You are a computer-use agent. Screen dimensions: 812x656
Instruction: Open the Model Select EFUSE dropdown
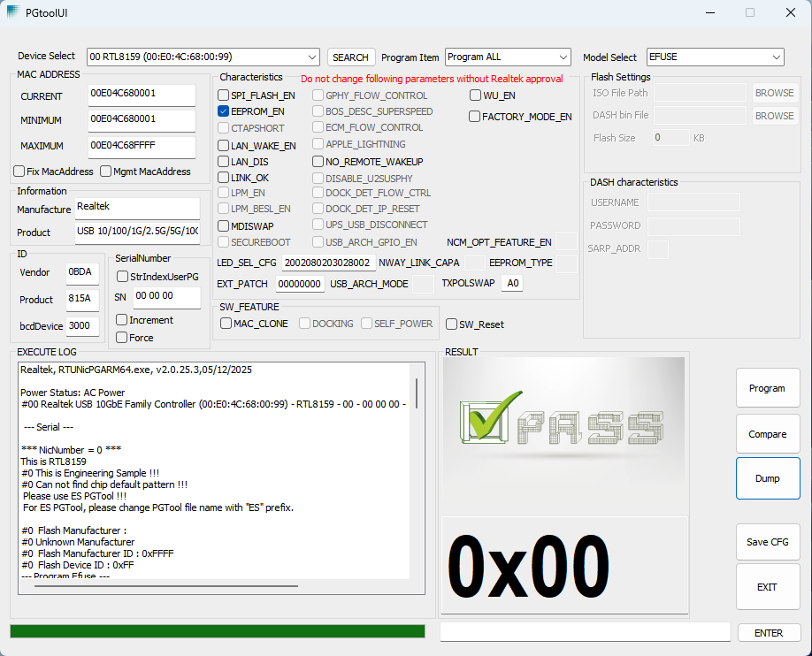point(715,57)
